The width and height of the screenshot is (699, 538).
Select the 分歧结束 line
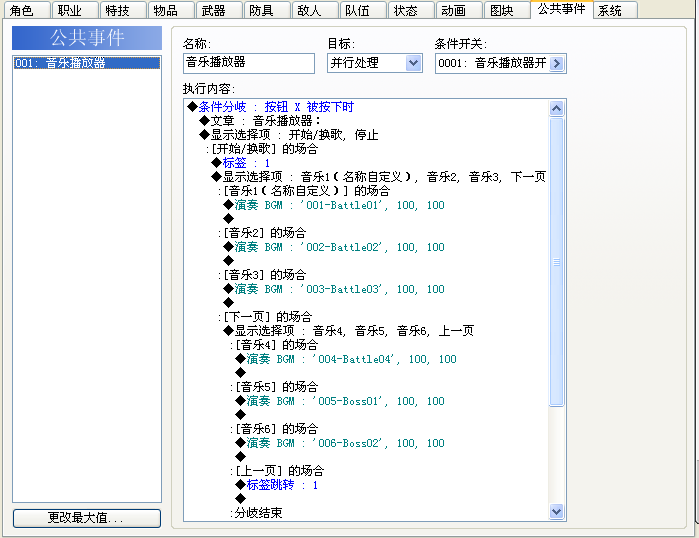point(256,513)
